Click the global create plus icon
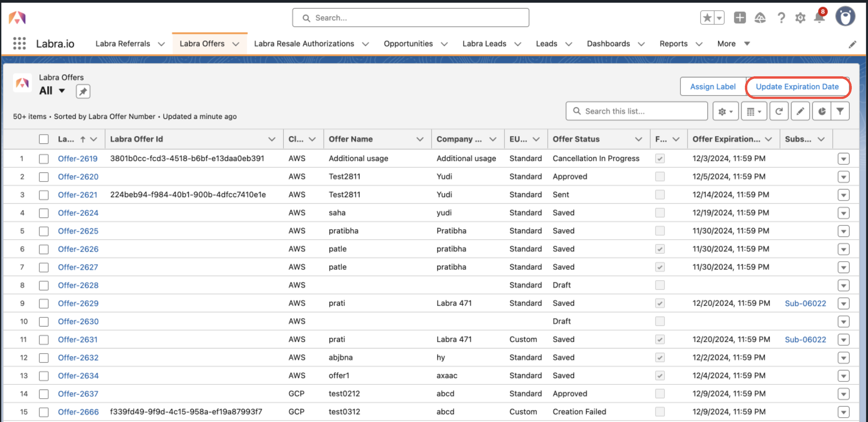868x422 pixels. [x=740, y=18]
